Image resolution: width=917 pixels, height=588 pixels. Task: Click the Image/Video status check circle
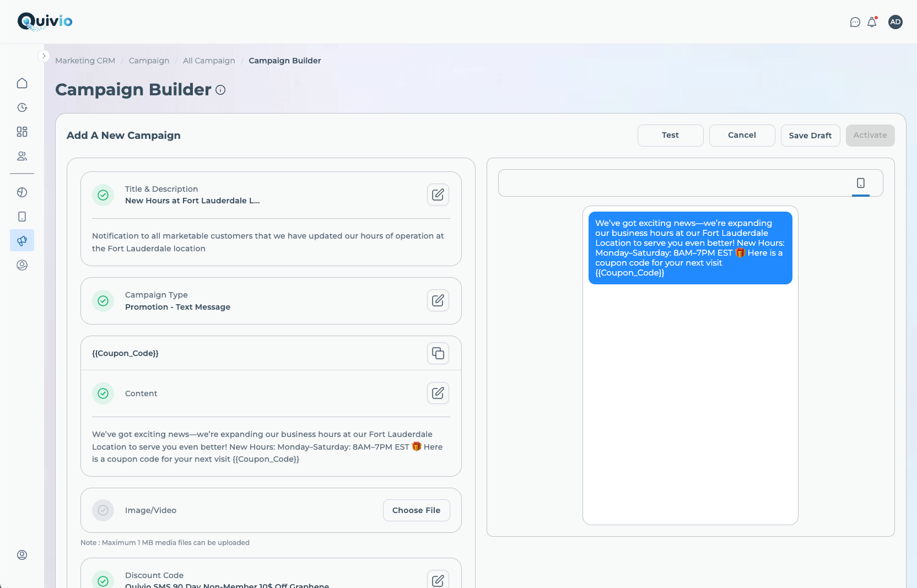pyautogui.click(x=103, y=510)
